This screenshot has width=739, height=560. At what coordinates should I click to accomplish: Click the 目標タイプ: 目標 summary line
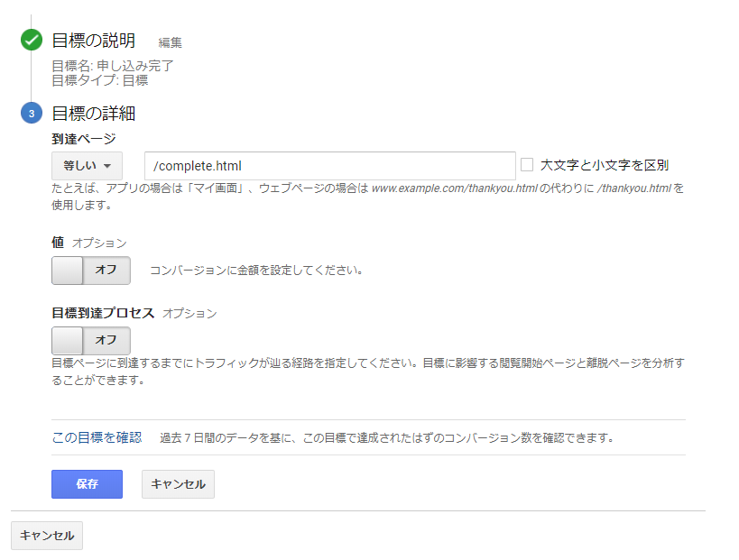100,80
